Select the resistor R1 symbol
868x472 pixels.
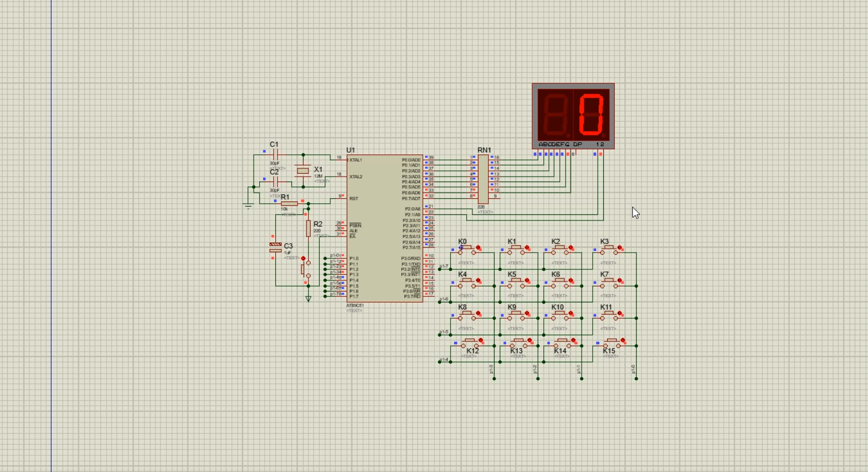coord(289,204)
